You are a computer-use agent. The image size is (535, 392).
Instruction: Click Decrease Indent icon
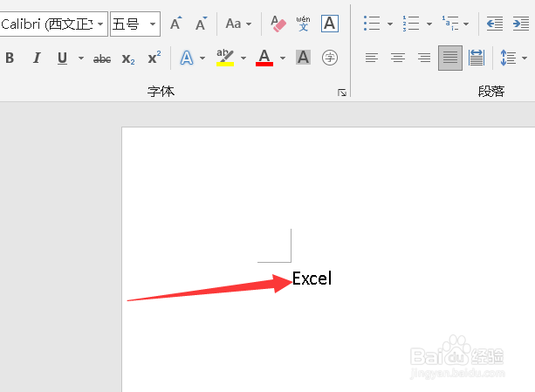pyautogui.click(x=495, y=24)
